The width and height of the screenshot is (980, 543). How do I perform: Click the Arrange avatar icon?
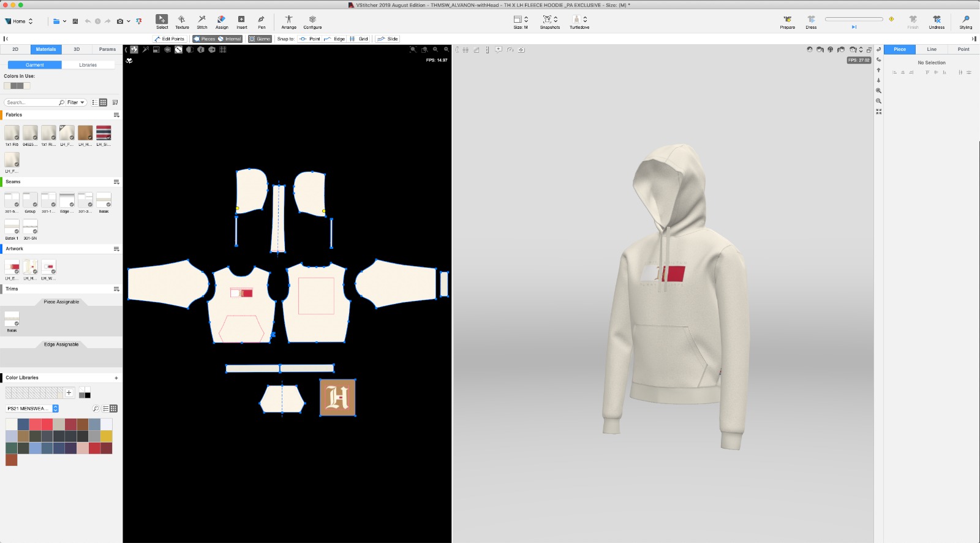click(288, 21)
